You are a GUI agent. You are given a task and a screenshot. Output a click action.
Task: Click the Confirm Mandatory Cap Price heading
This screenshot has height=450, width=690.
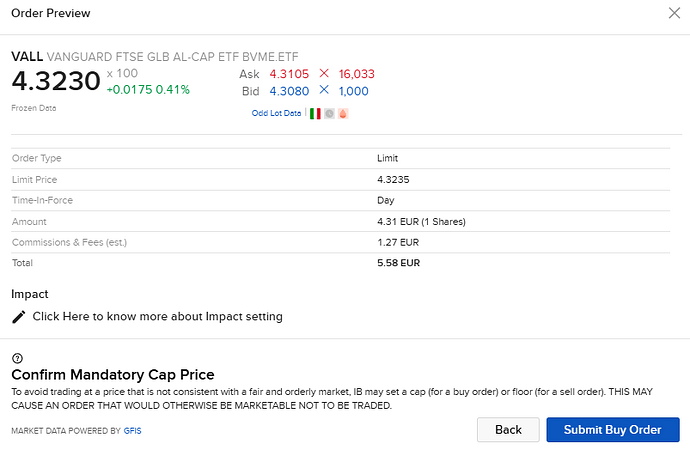pyautogui.click(x=113, y=375)
